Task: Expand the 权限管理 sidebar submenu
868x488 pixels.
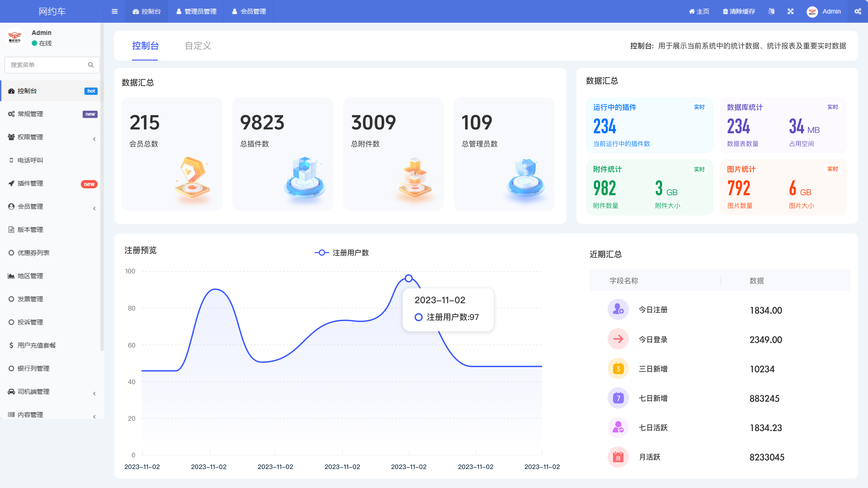Action: [x=94, y=139]
